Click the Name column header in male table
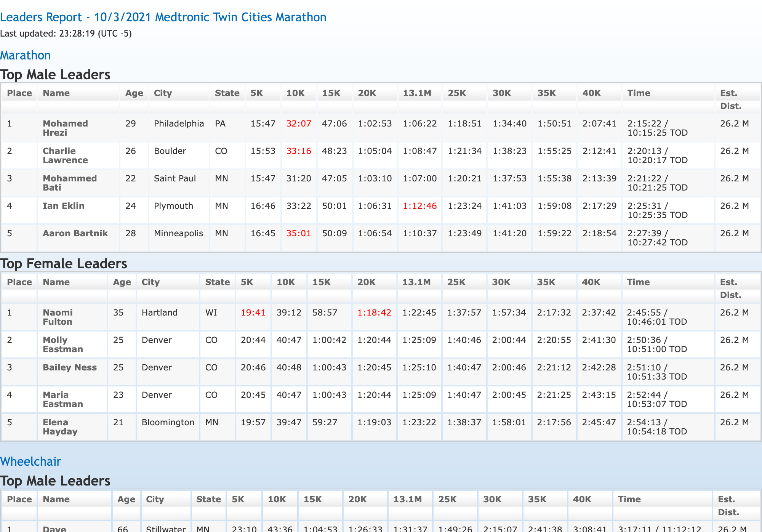This screenshot has height=532, width=762. [x=56, y=93]
